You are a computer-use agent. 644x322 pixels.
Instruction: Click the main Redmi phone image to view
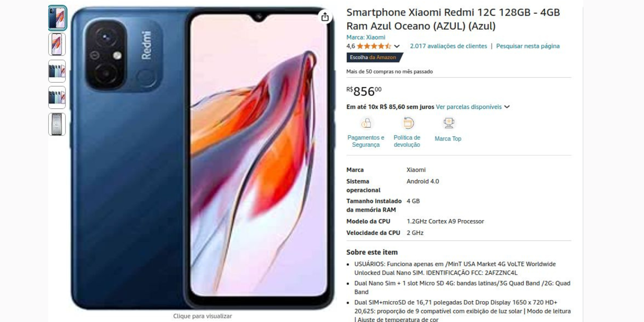click(x=203, y=158)
